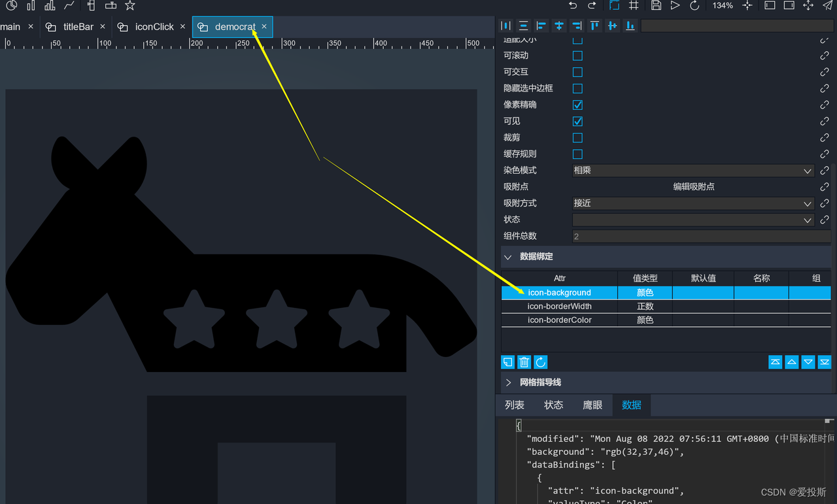The width and height of the screenshot is (837, 504).
Task: Click the align top icon
Action: (594, 25)
